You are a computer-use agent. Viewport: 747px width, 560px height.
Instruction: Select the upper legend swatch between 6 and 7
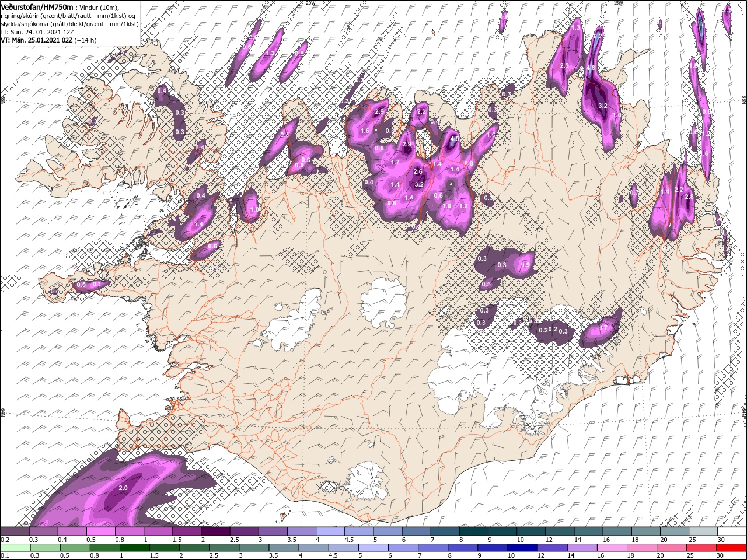pos(416,531)
